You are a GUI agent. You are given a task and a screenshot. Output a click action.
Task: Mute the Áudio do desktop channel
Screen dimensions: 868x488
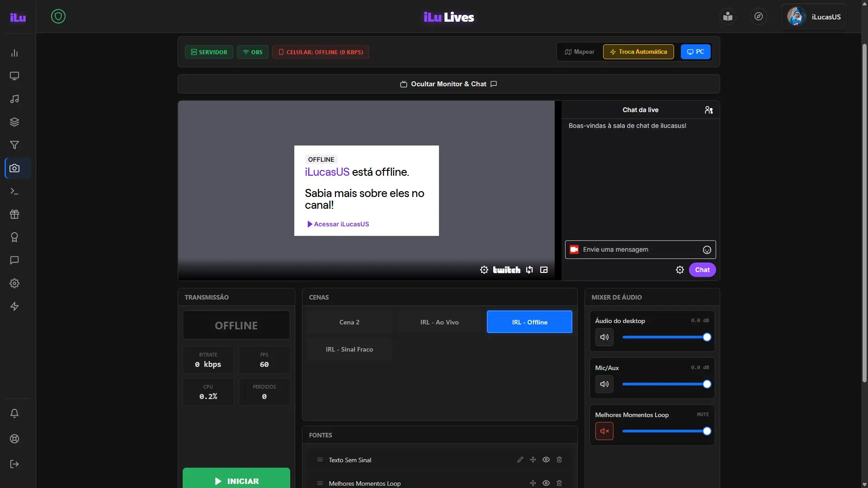pyautogui.click(x=604, y=337)
